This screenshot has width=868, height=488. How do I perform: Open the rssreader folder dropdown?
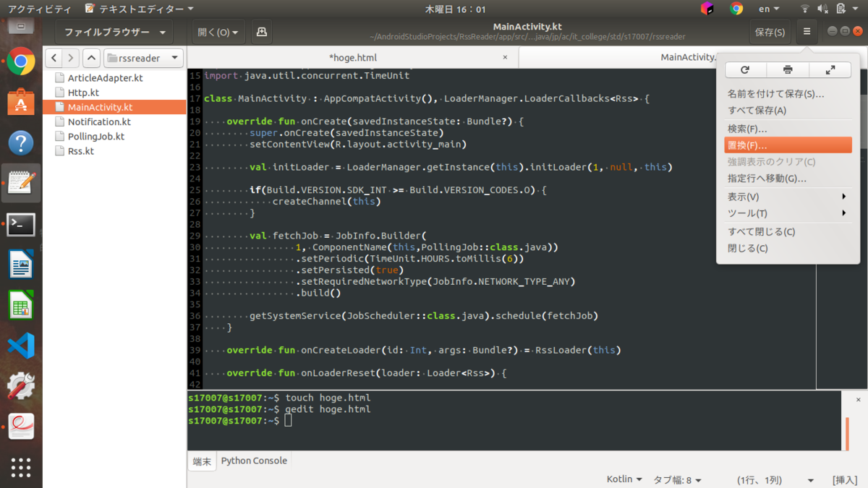[143, 58]
